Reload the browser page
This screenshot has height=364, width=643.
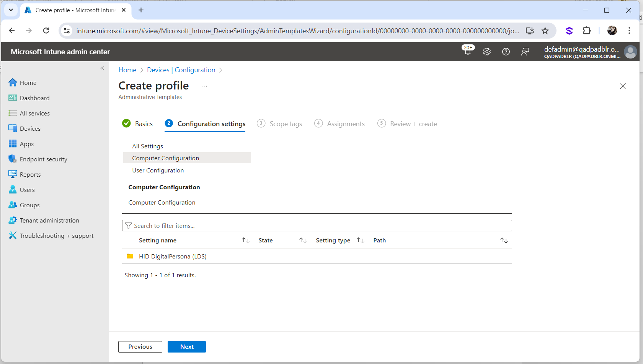tap(46, 31)
